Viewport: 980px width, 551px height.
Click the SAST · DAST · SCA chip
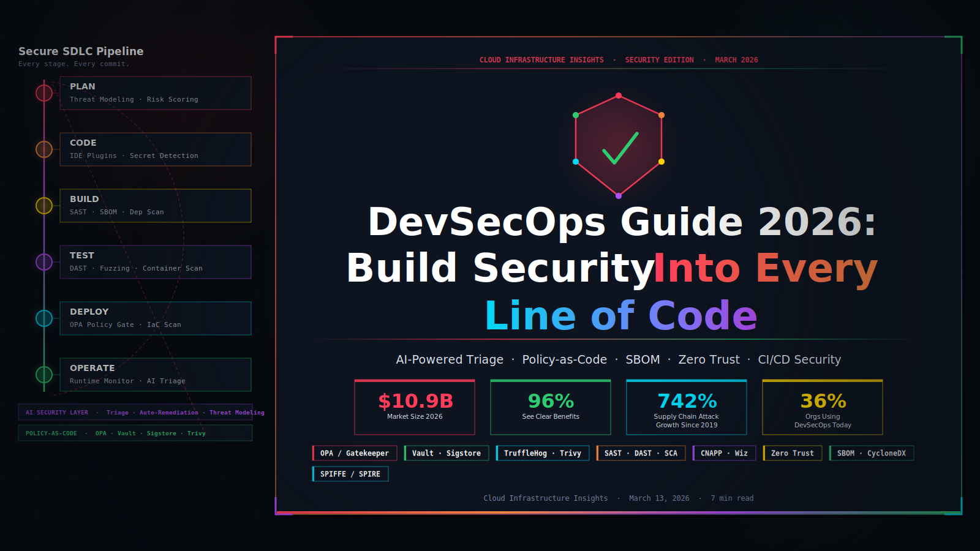pyautogui.click(x=641, y=453)
